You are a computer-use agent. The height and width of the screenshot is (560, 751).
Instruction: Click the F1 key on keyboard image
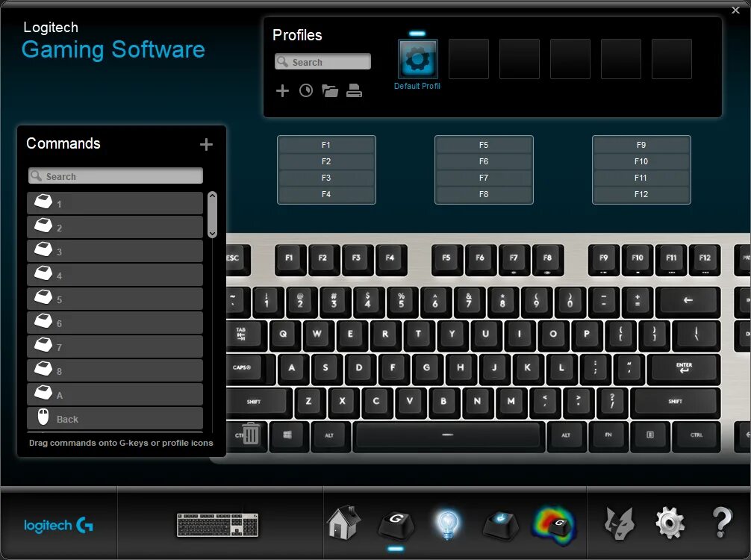pyautogui.click(x=290, y=259)
